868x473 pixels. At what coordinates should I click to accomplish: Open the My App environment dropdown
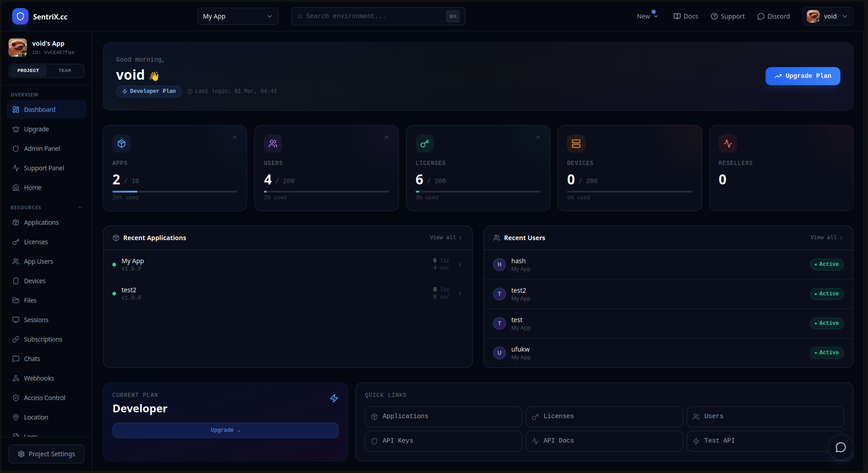(x=238, y=16)
